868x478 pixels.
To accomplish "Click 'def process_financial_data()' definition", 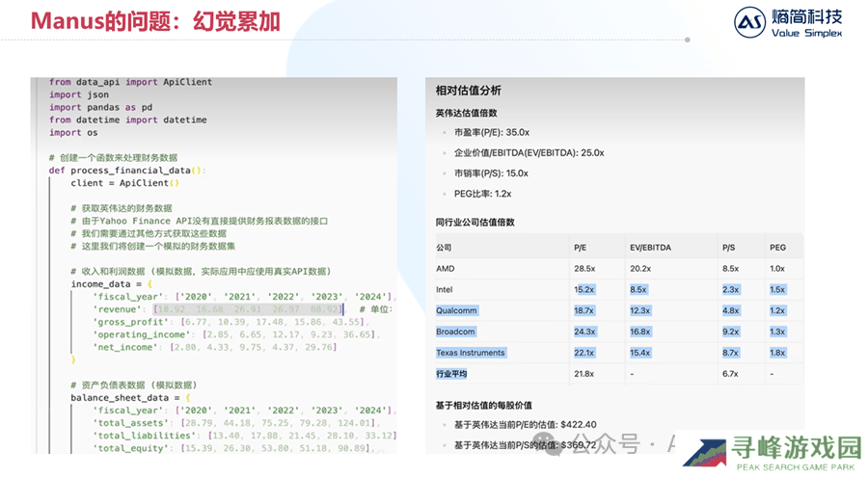I will click(x=126, y=171).
